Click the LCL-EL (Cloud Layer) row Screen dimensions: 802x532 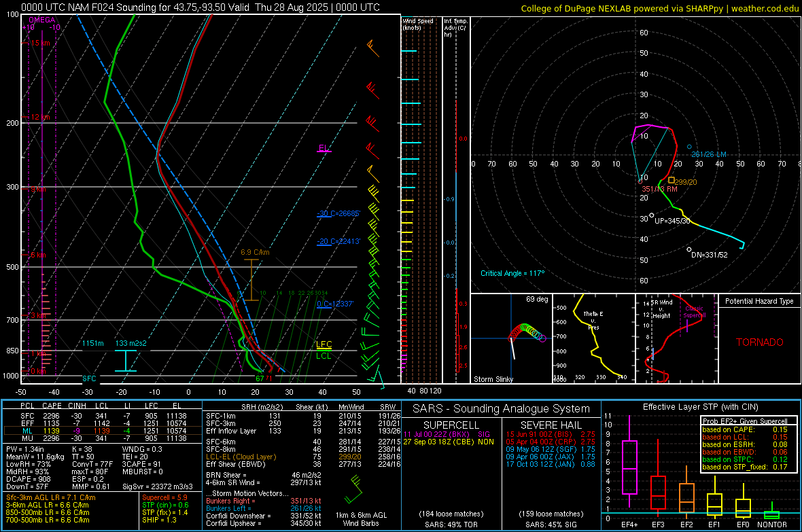point(303,457)
